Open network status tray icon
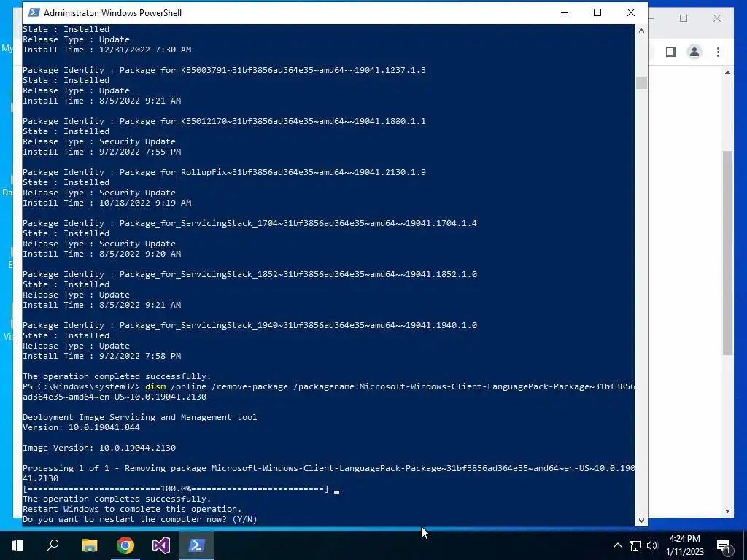 [635, 545]
